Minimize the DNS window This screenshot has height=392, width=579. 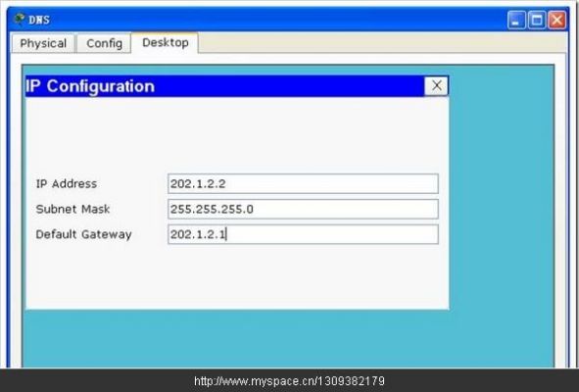(516, 20)
